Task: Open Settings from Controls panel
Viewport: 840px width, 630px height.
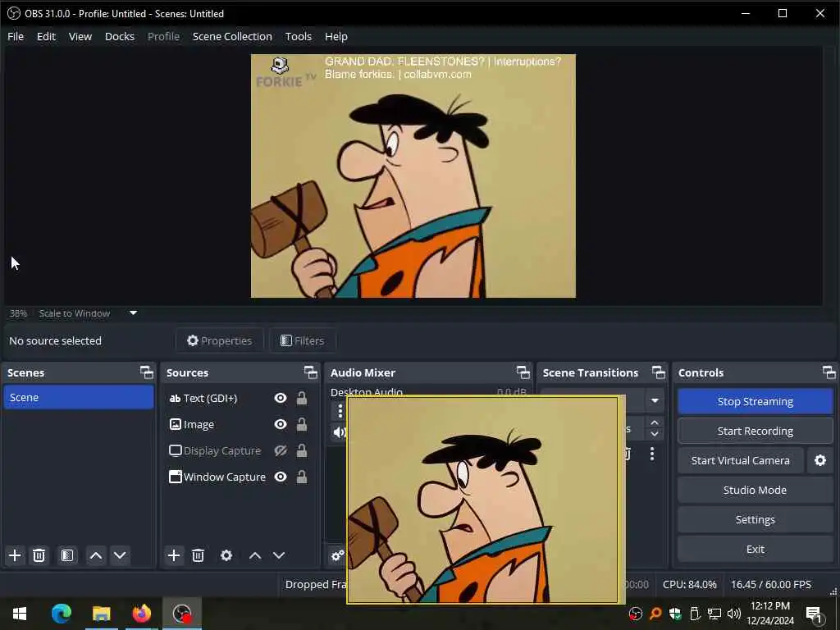Action: [755, 519]
